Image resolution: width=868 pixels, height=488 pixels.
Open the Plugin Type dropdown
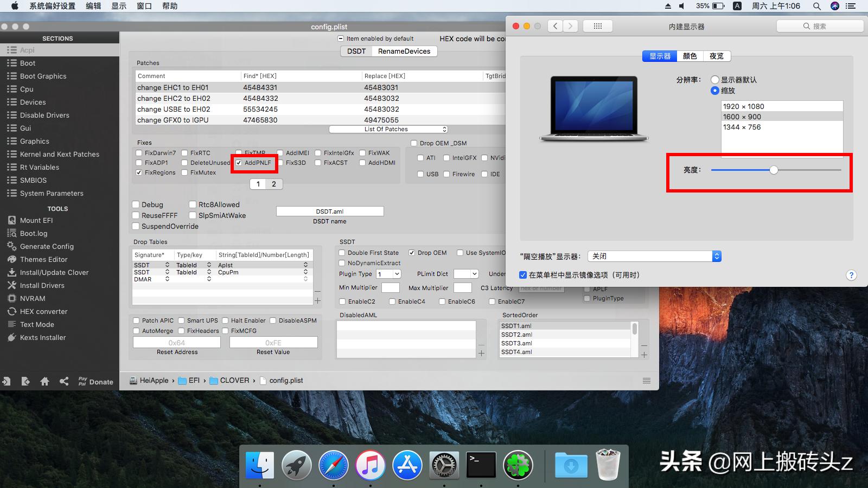pyautogui.click(x=389, y=274)
